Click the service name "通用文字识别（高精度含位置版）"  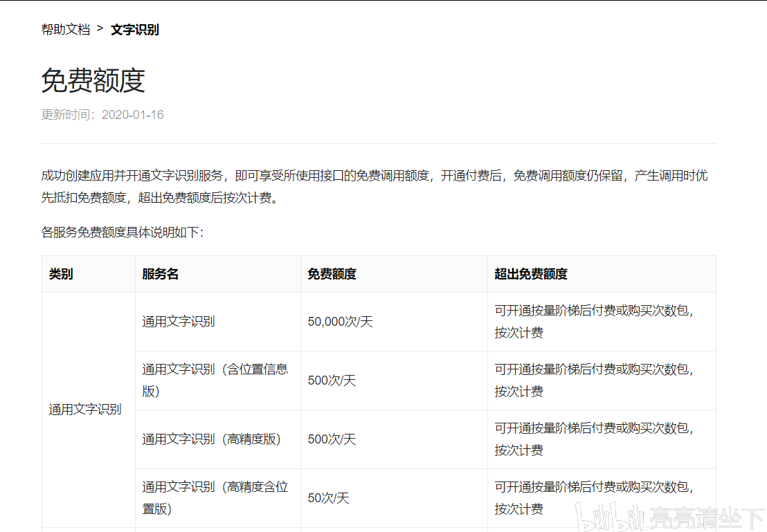click(215, 498)
